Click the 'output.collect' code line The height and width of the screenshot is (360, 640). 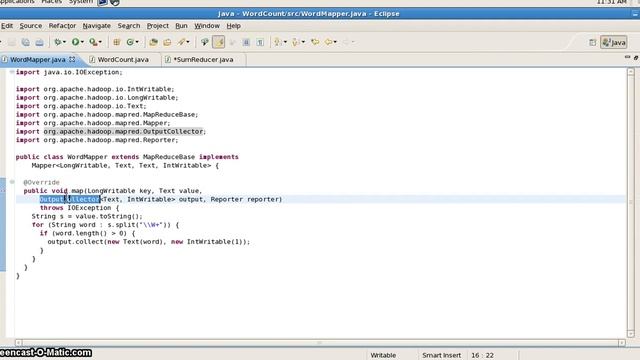pos(149,242)
